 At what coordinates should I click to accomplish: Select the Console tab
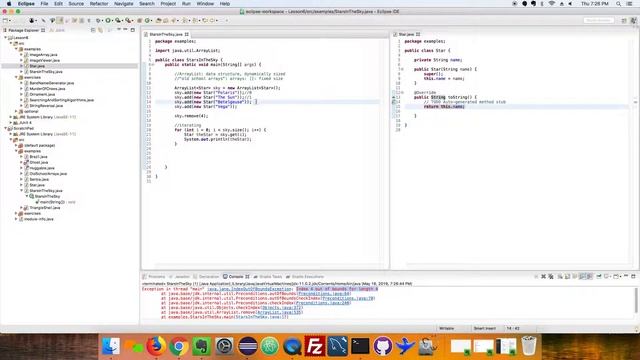click(x=236, y=277)
